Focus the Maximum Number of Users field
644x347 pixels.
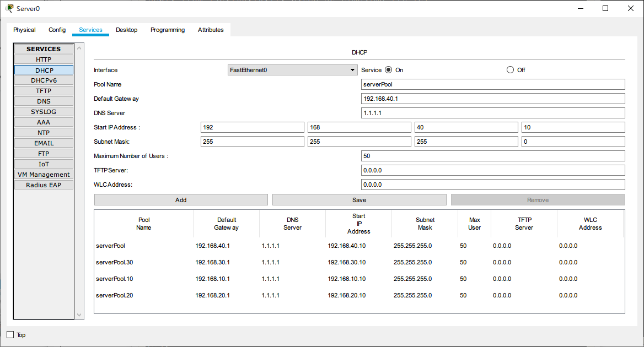[492, 156]
